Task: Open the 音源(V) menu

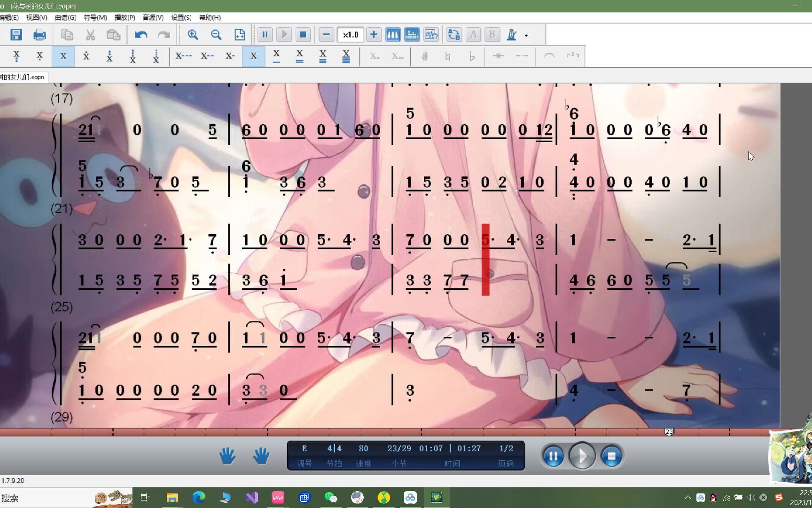Action: [x=153, y=17]
